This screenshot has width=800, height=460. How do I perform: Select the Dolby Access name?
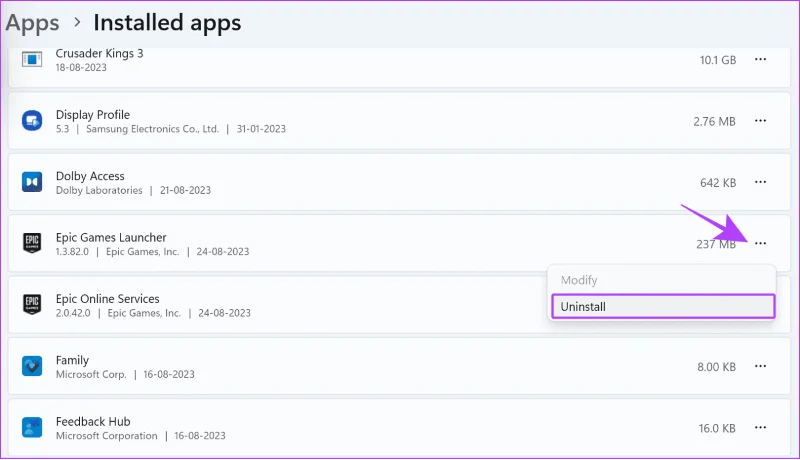(90, 176)
